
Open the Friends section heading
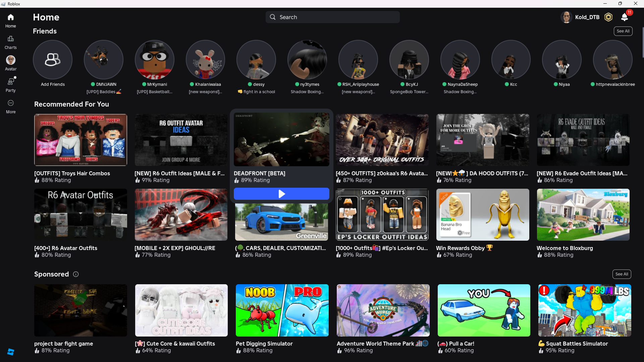[45, 31]
